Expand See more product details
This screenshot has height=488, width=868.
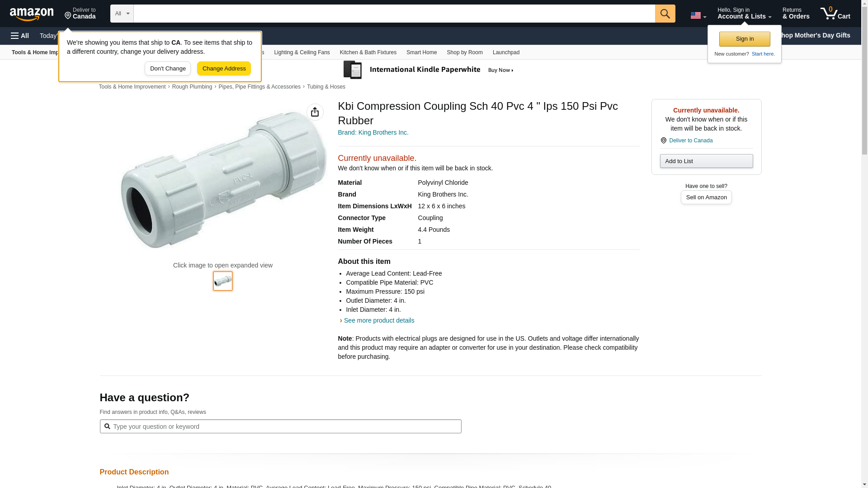378,320
